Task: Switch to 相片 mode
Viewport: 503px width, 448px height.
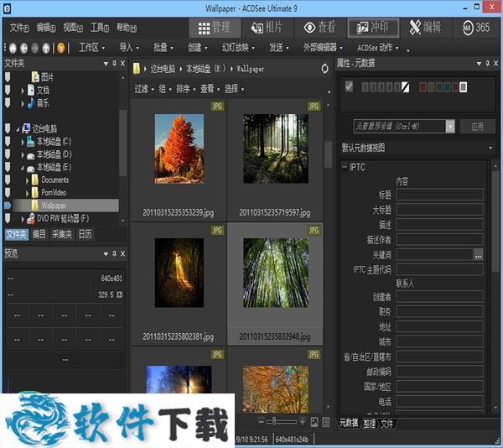Action: (267, 28)
